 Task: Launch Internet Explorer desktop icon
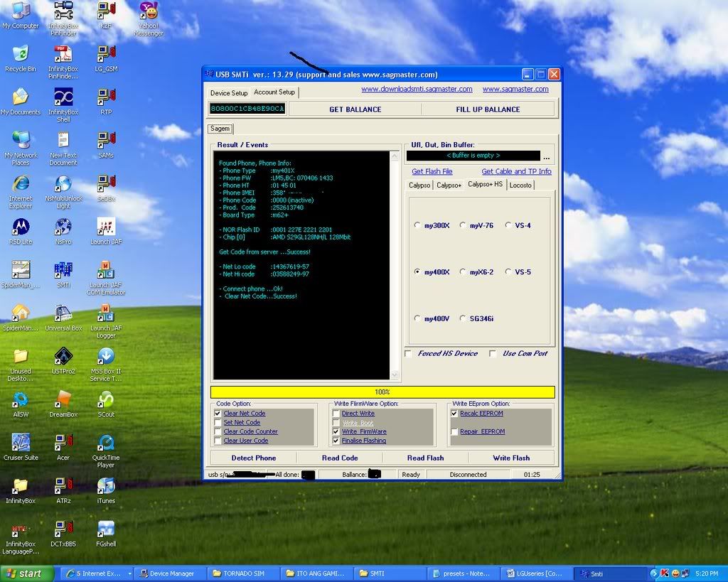click(x=21, y=192)
